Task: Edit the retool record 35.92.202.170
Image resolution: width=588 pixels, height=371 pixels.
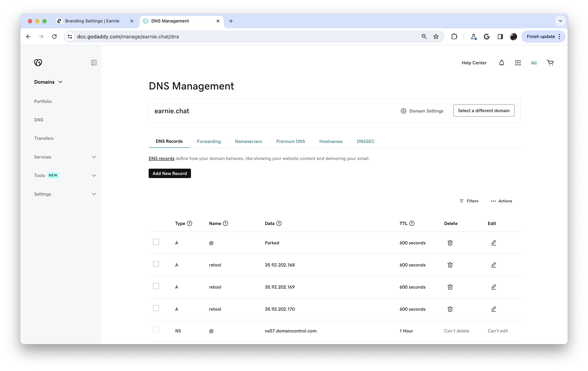Action: pos(493,309)
